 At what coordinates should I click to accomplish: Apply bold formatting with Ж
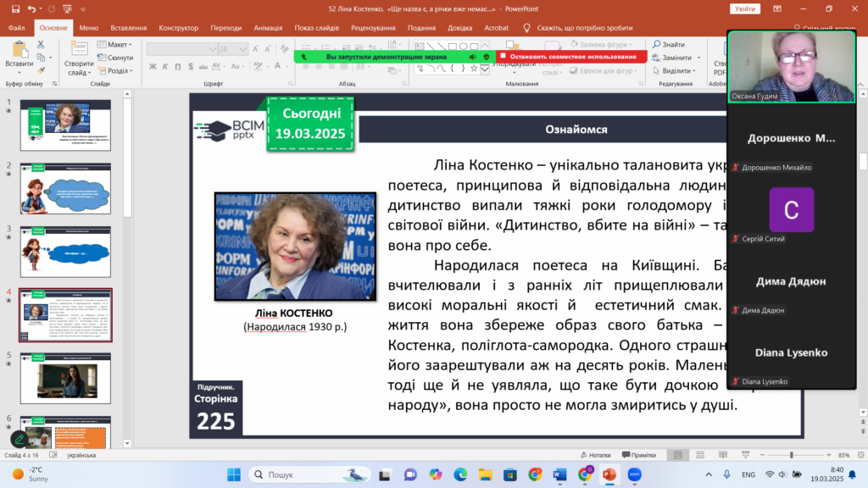point(153,67)
